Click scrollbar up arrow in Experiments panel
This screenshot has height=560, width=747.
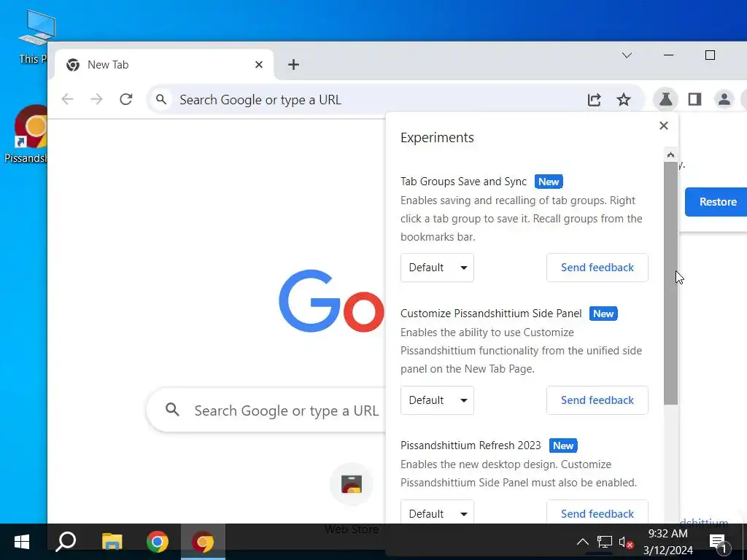(x=670, y=155)
